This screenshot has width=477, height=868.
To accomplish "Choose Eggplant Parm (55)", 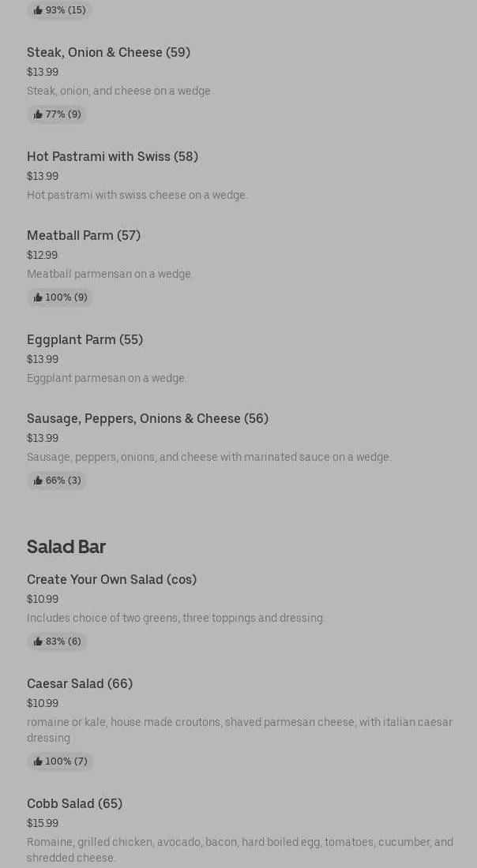I will pyautogui.click(x=85, y=339).
